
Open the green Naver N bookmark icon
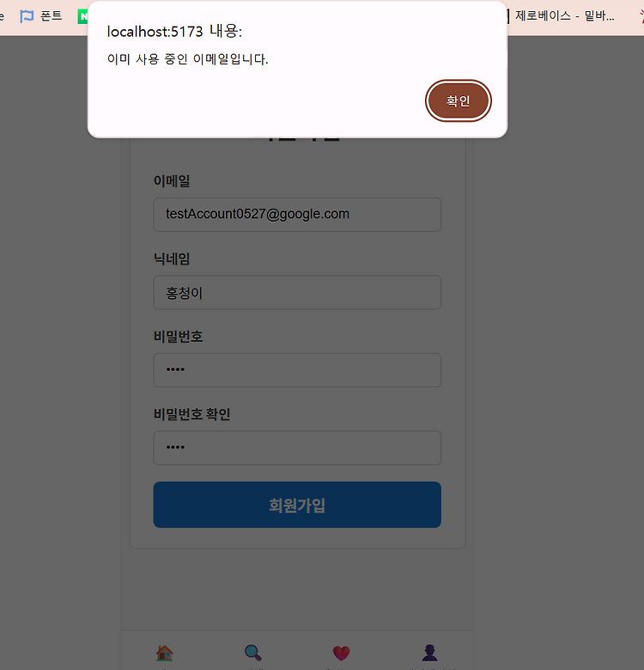tap(82, 16)
